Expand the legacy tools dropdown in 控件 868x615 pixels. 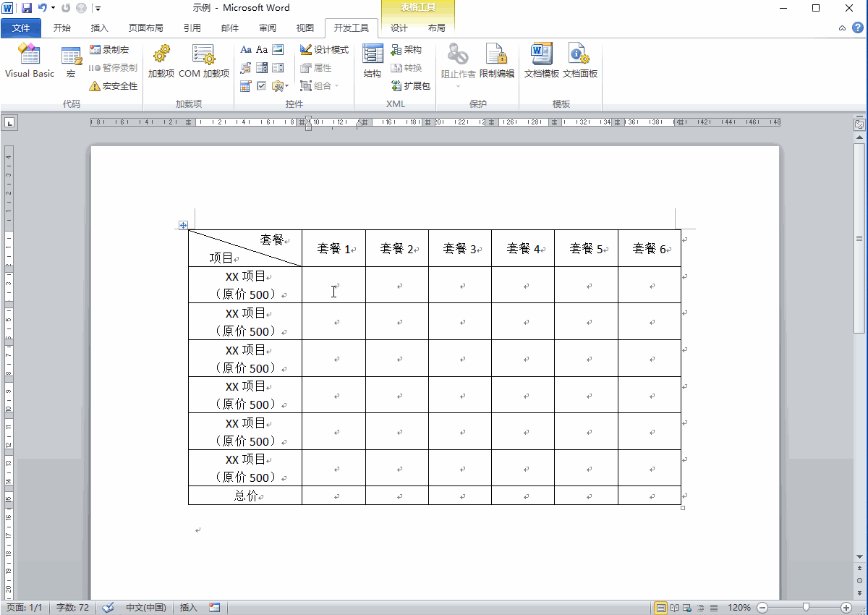[281, 86]
